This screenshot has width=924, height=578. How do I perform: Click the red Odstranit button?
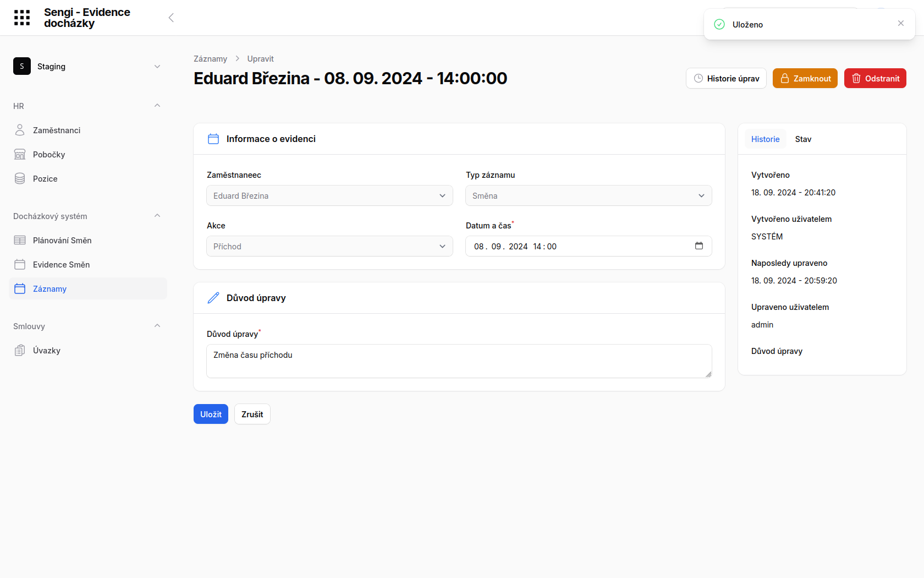[x=875, y=78]
